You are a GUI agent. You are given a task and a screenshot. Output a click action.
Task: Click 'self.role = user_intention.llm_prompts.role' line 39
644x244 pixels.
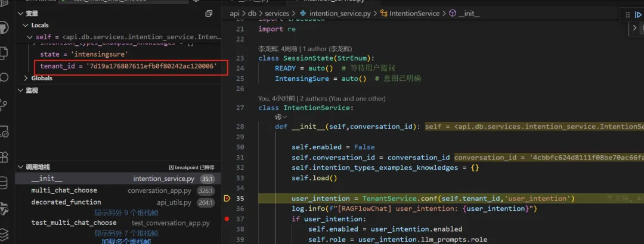click(x=398, y=239)
